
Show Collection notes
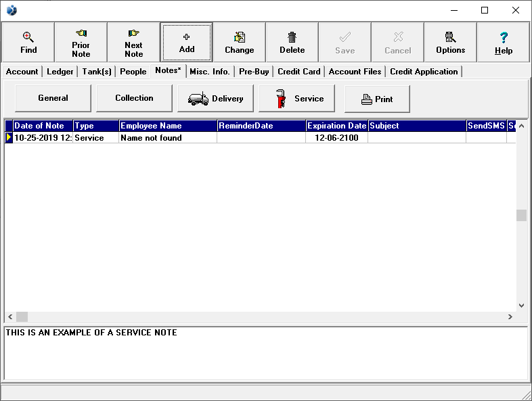tap(134, 98)
